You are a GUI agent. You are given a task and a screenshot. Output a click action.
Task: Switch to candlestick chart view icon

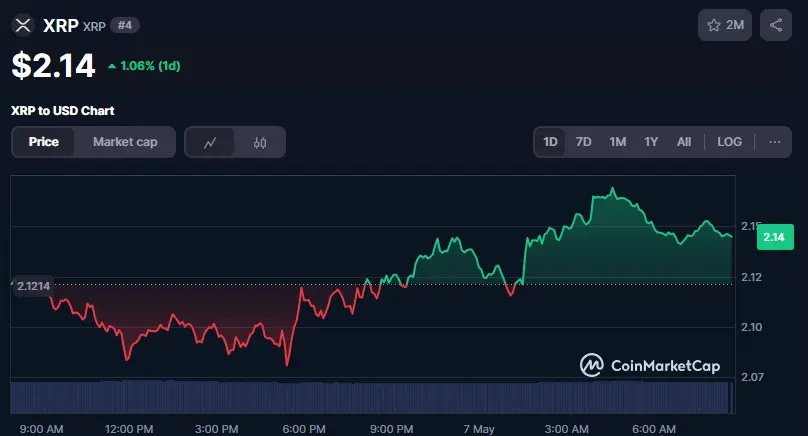pos(260,142)
